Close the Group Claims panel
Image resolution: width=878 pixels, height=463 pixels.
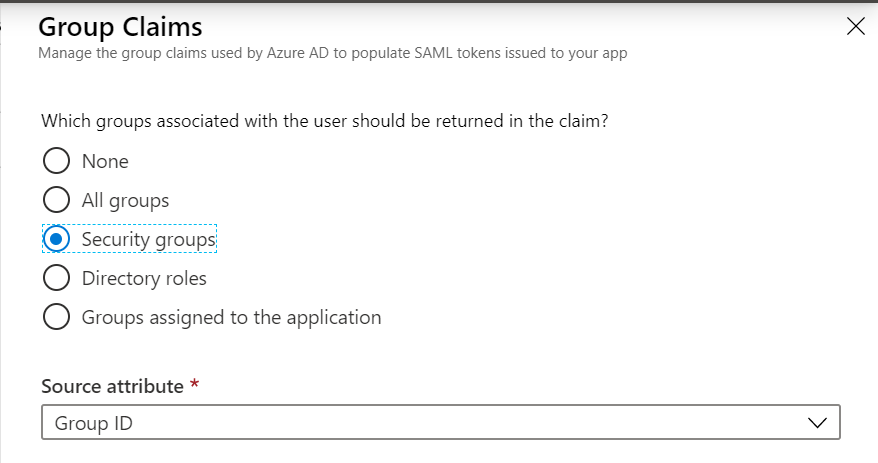tap(855, 27)
